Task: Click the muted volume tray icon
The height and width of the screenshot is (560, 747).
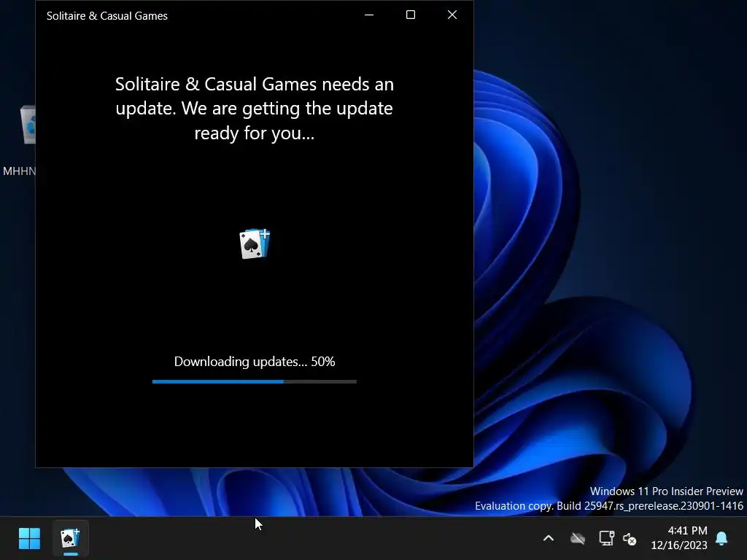Action: [x=630, y=539]
